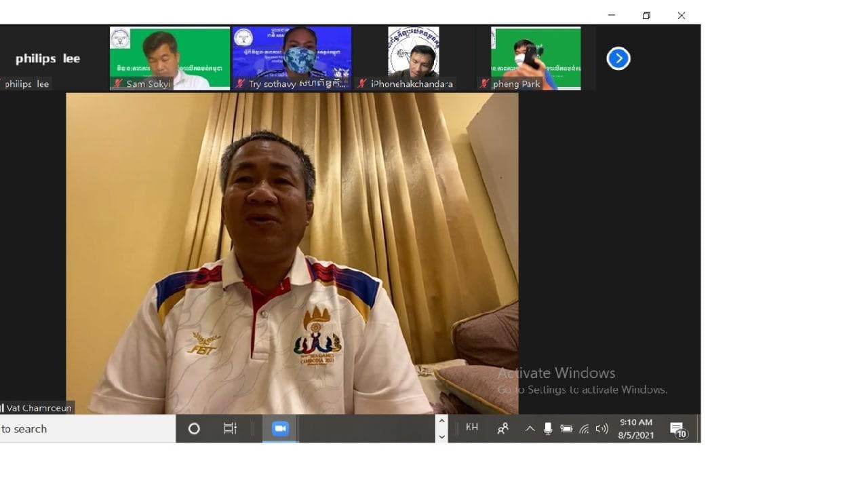This screenshot has width=868, height=488.
Task: Open the Wi-Fi network icon
Action: (x=584, y=428)
